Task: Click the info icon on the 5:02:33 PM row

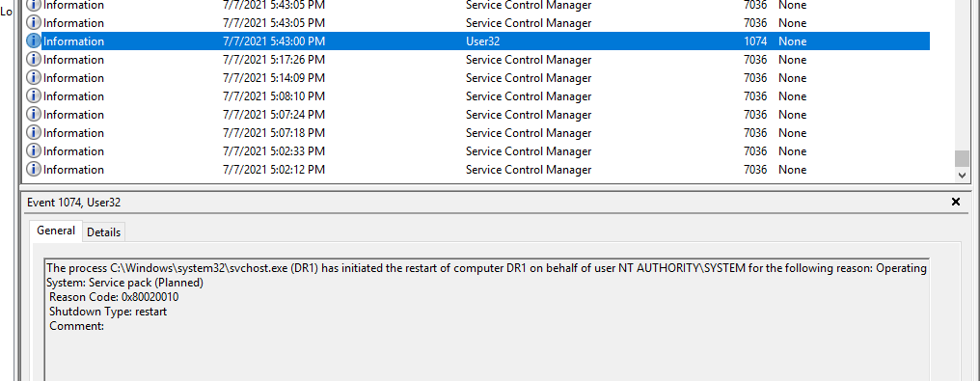Action: 33,151
